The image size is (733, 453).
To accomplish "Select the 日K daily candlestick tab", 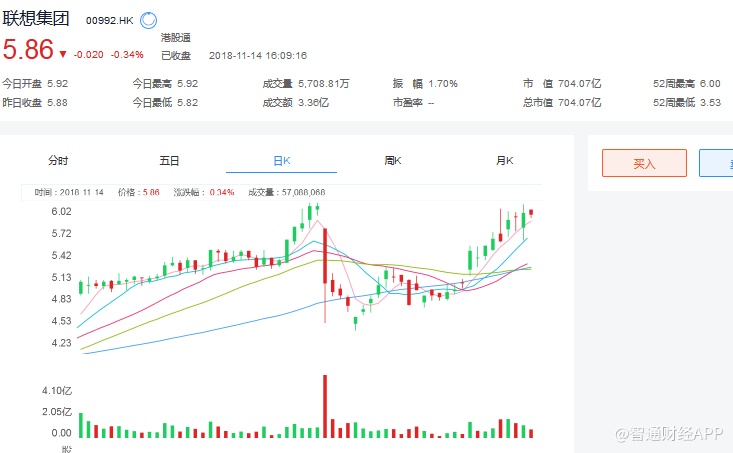I will [x=281, y=160].
